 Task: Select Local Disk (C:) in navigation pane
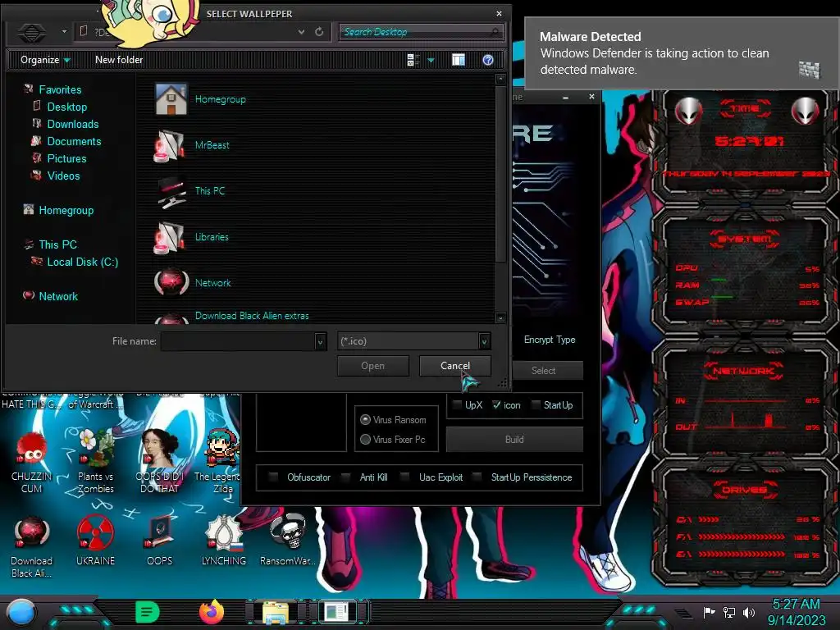point(83,262)
